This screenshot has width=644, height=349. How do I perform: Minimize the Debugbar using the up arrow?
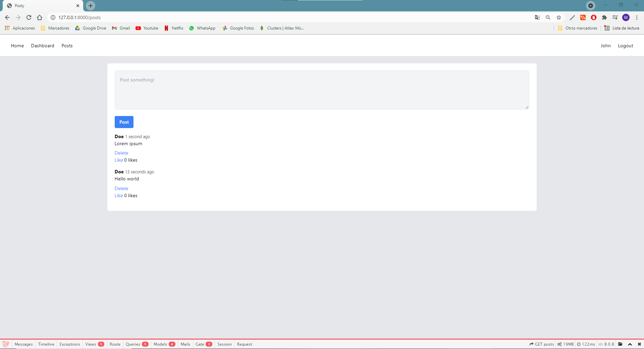(x=630, y=344)
